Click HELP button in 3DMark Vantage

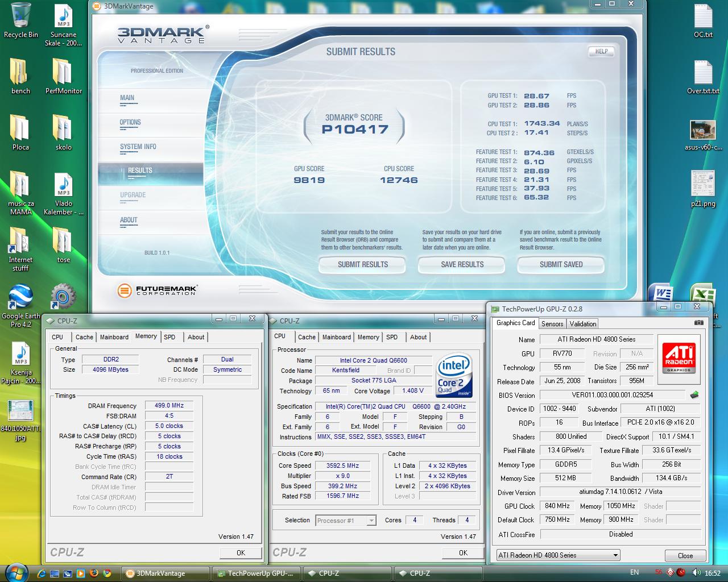(x=601, y=51)
